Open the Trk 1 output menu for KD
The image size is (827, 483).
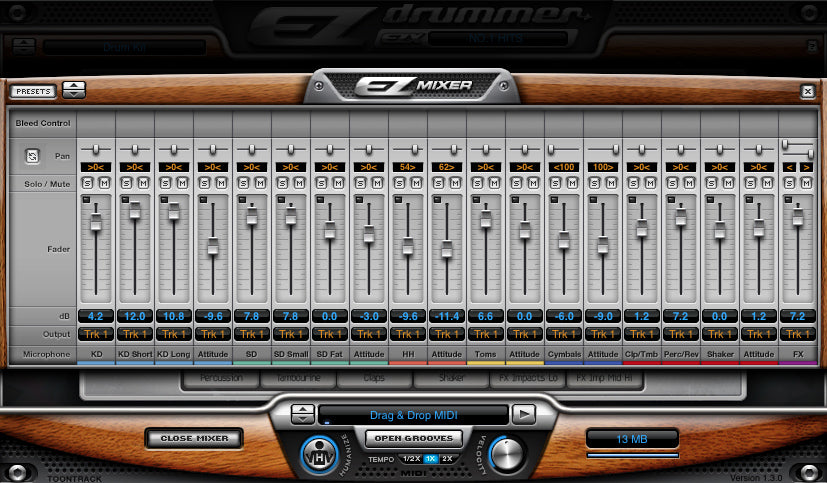pos(97,334)
